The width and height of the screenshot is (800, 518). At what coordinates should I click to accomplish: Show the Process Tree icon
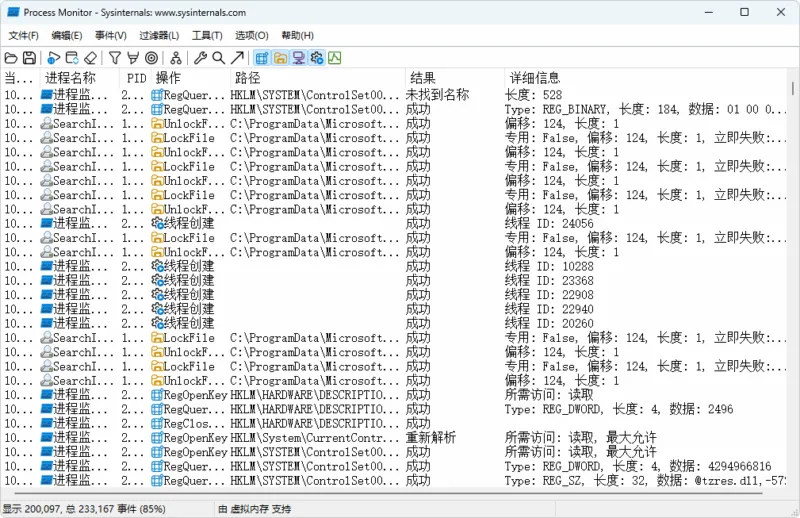pyautogui.click(x=176, y=58)
